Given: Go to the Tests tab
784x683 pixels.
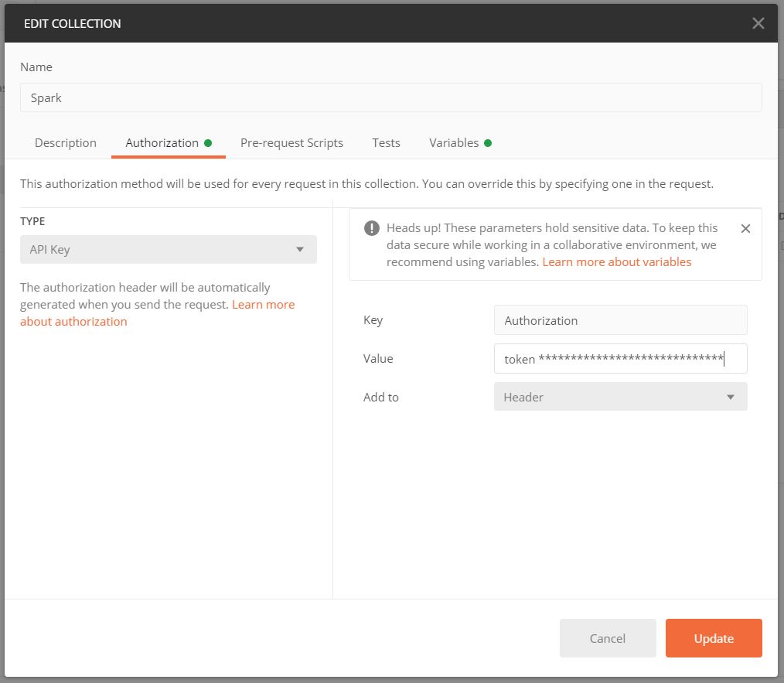Looking at the screenshot, I should pyautogui.click(x=386, y=143).
